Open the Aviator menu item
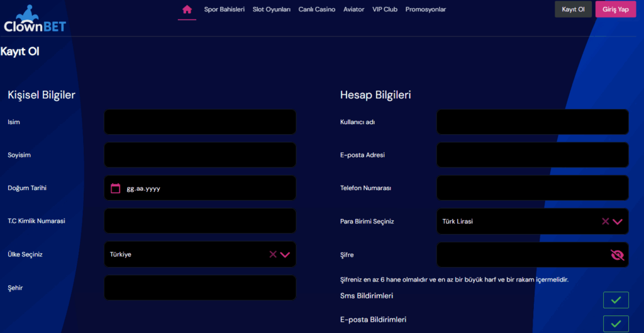Screen dimensions: 644x333 click(x=353, y=9)
